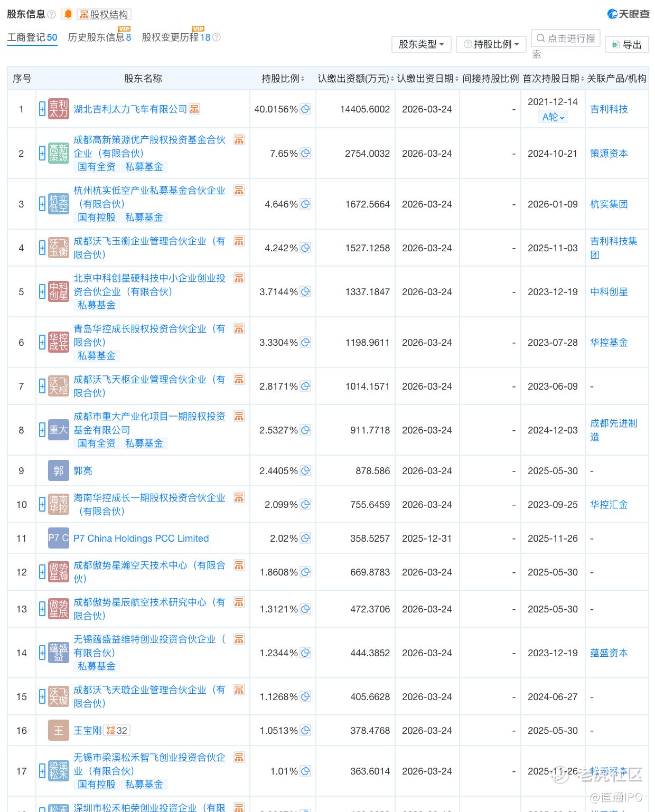Click help icon next to 股东信息

51,14
